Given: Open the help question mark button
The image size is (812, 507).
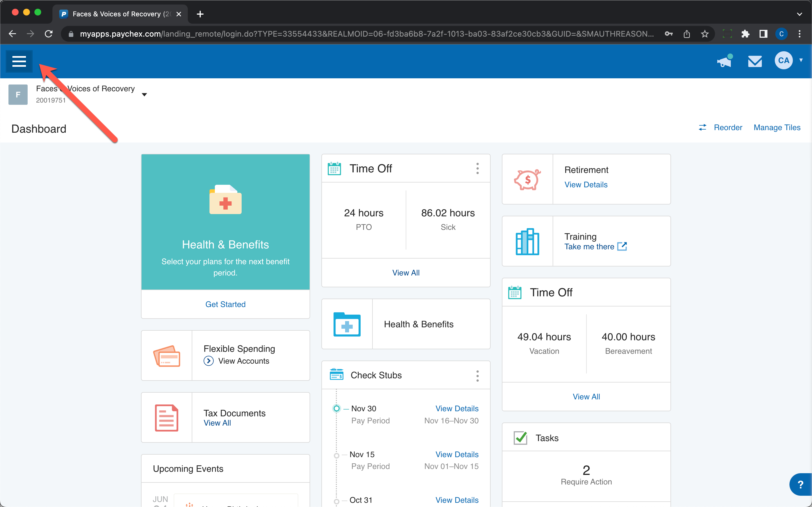Looking at the screenshot, I should tap(801, 484).
